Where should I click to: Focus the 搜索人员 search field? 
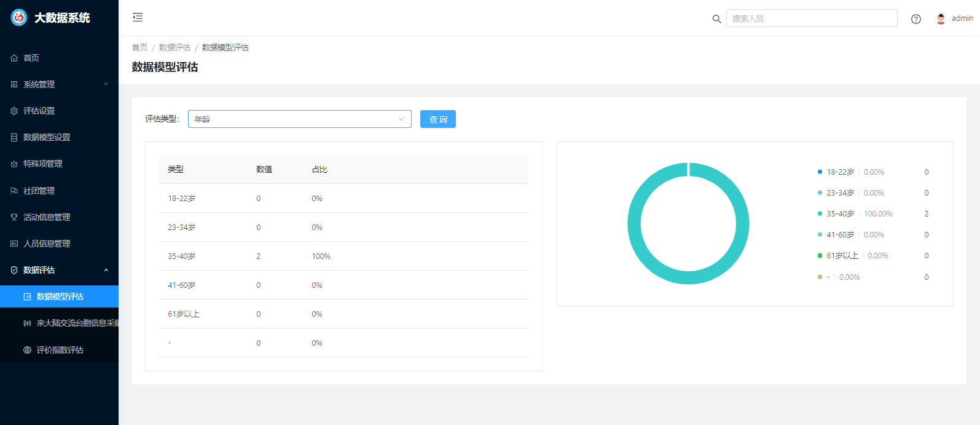point(811,18)
